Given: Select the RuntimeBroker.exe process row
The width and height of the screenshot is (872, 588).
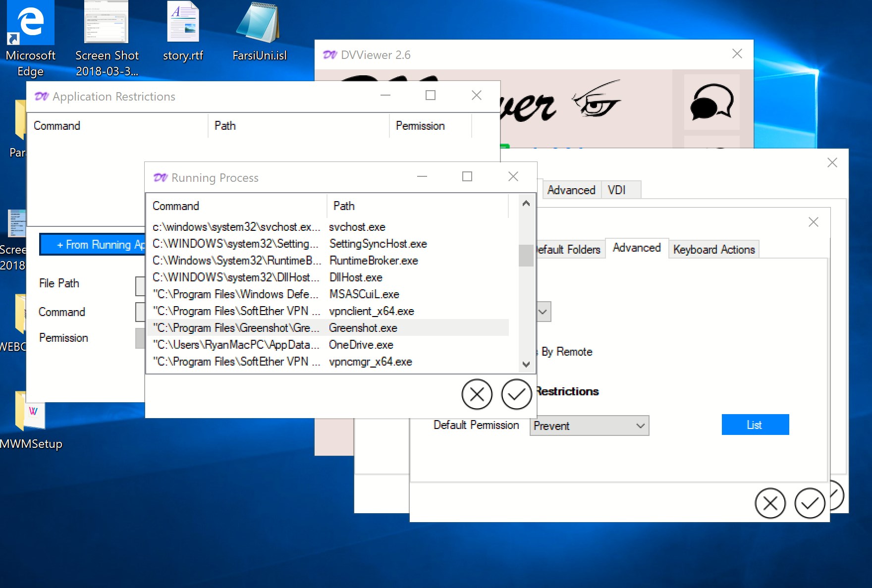Looking at the screenshot, I should pyautogui.click(x=328, y=261).
